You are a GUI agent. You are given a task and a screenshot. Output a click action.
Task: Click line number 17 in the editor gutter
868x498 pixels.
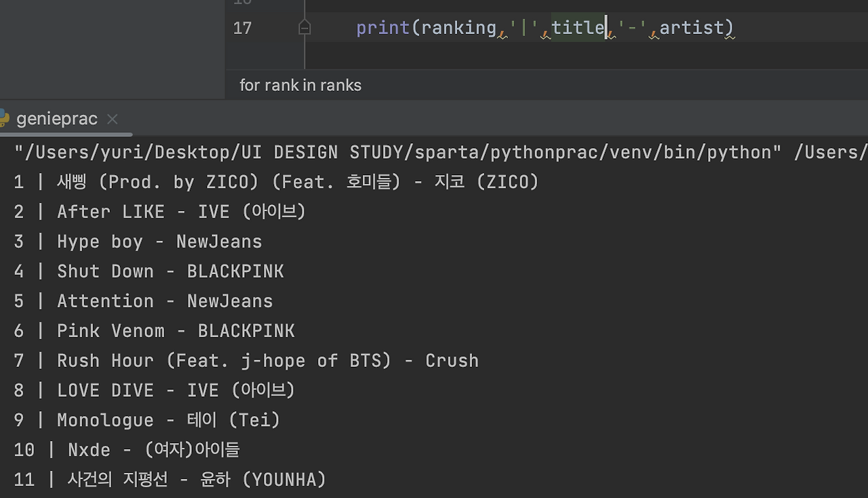click(242, 28)
